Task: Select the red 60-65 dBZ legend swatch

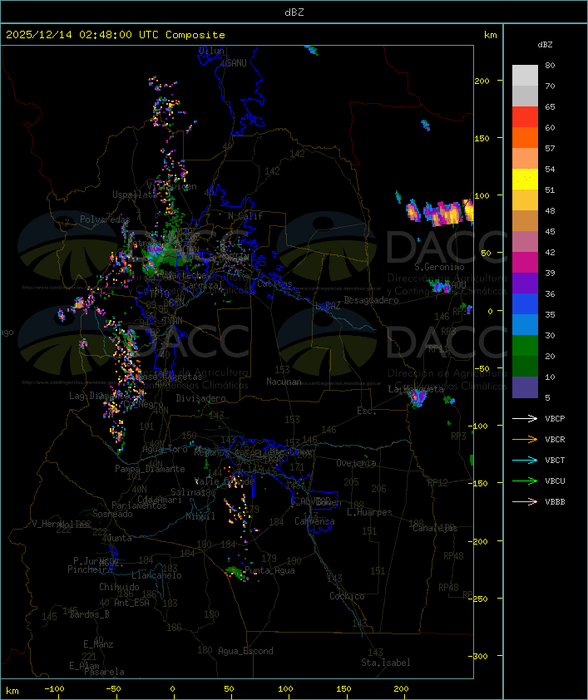Action: [x=525, y=117]
